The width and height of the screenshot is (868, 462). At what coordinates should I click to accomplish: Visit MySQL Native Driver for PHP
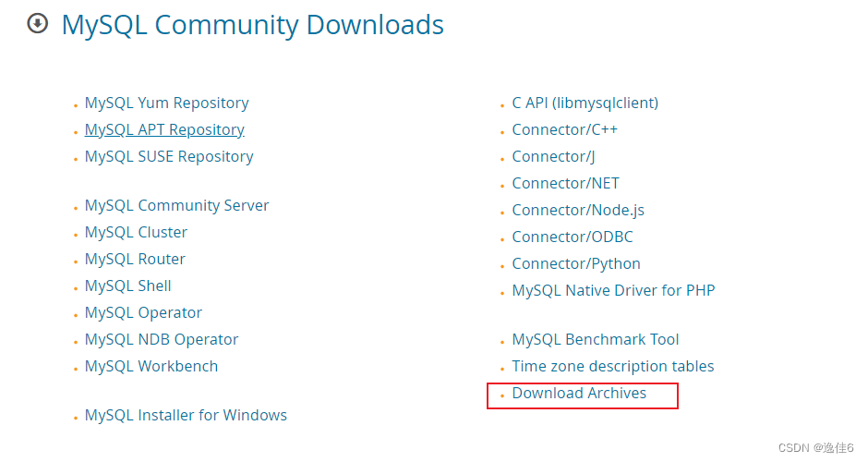[x=613, y=290]
